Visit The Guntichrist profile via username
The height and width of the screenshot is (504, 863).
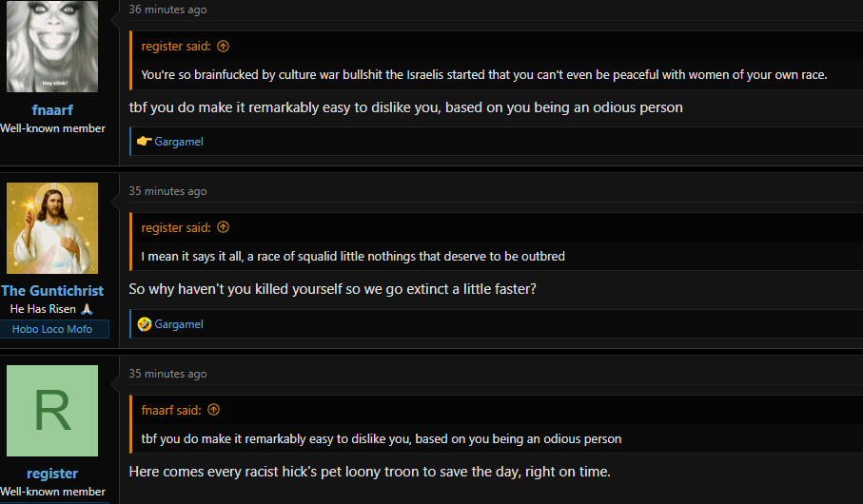coord(52,291)
